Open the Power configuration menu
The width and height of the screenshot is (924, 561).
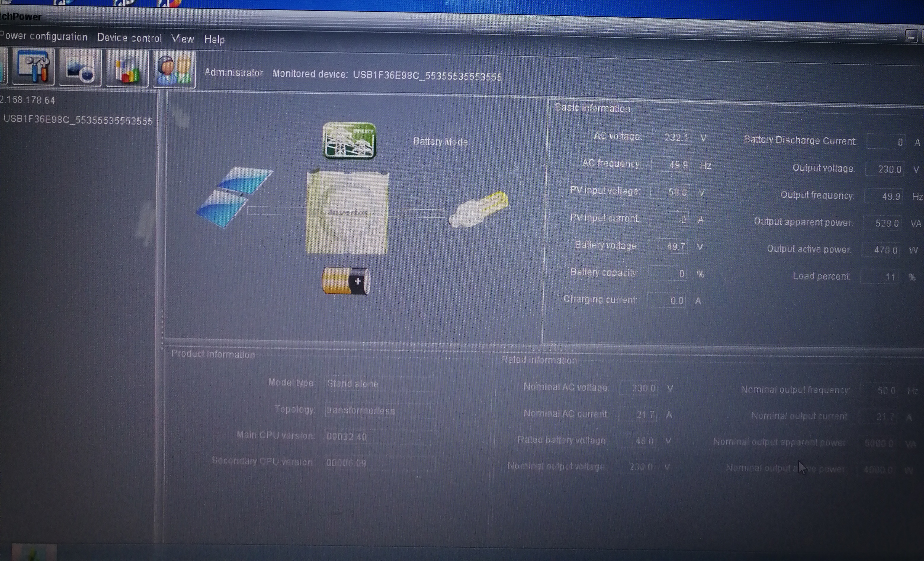(44, 36)
